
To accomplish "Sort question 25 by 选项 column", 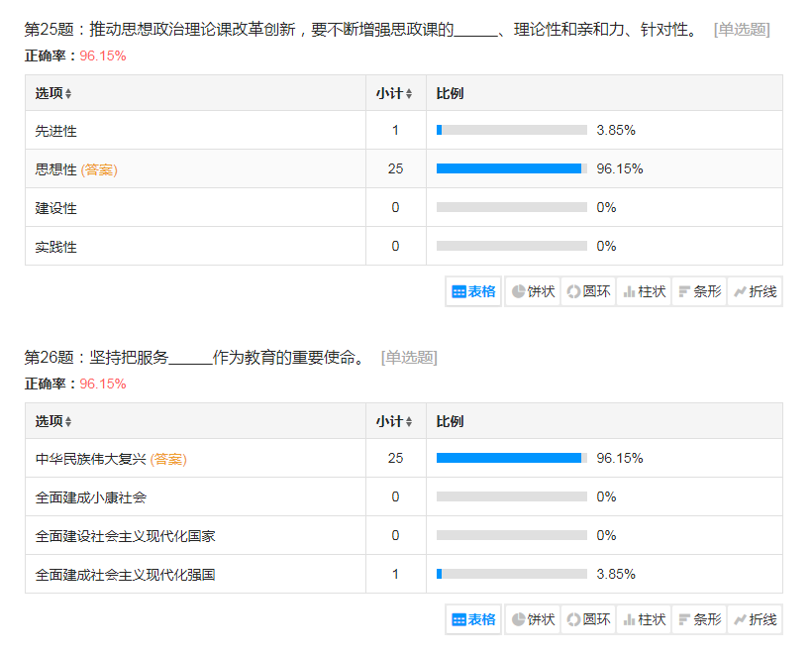I will [x=53, y=93].
